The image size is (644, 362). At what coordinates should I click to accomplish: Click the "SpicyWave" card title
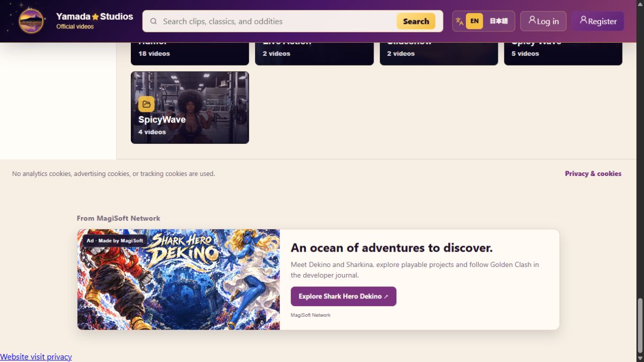pyautogui.click(x=162, y=119)
